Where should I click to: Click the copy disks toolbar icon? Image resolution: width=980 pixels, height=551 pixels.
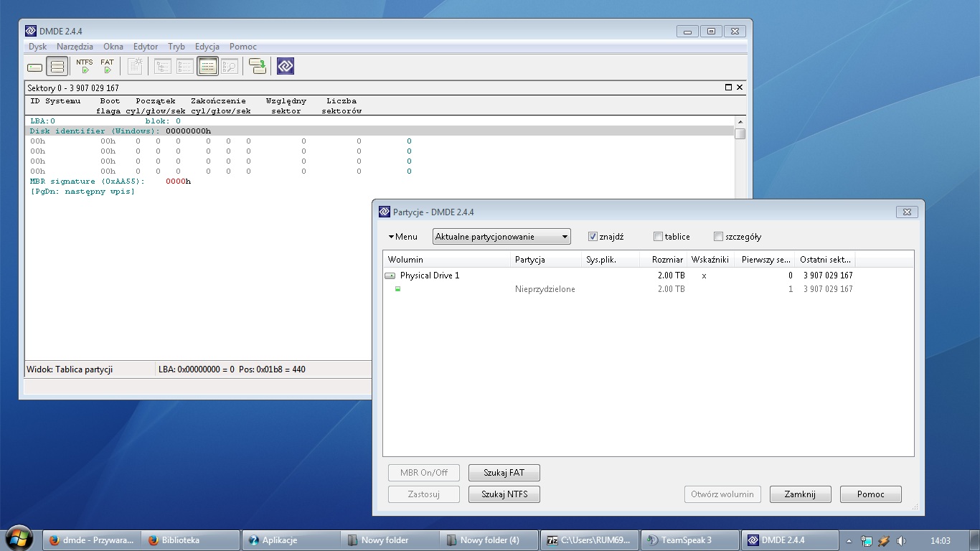[258, 67]
